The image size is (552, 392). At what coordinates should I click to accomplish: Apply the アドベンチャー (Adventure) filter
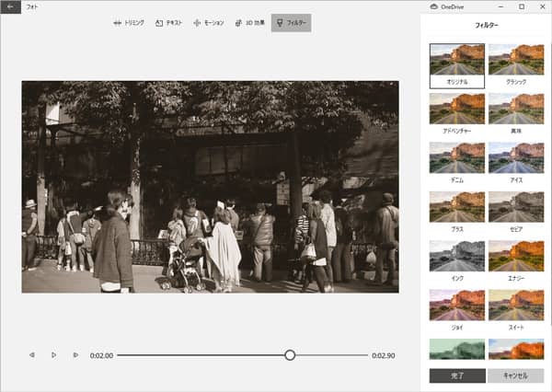(x=457, y=109)
